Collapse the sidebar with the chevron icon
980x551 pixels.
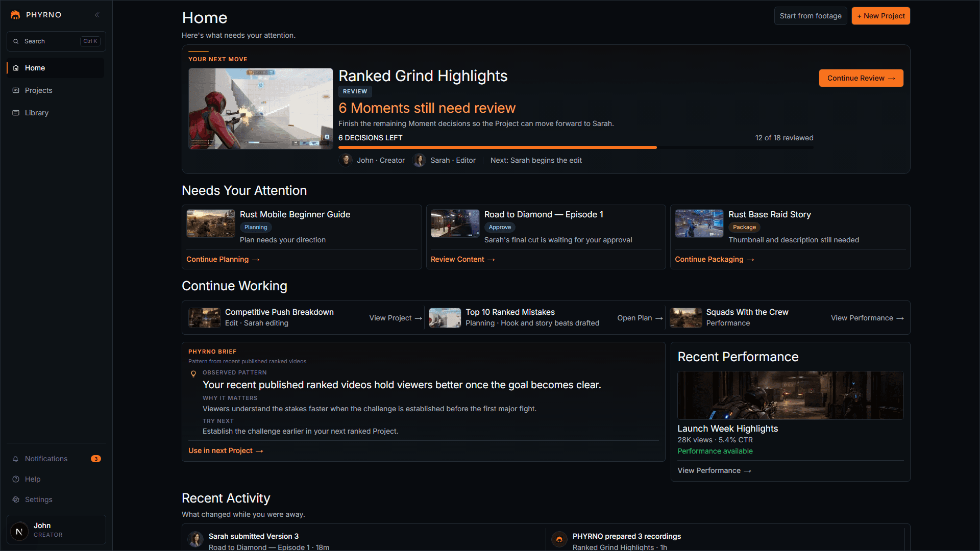pos(97,15)
